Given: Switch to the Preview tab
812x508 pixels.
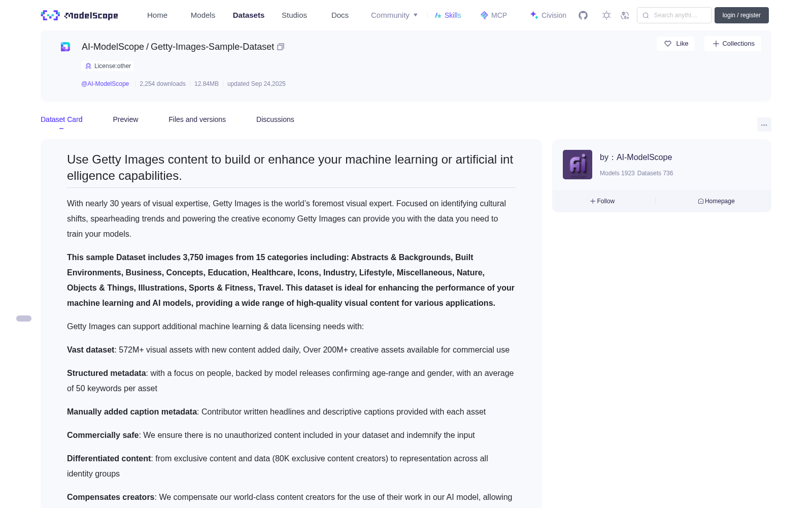Looking at the screenshot, I should [x=125, y=119].
